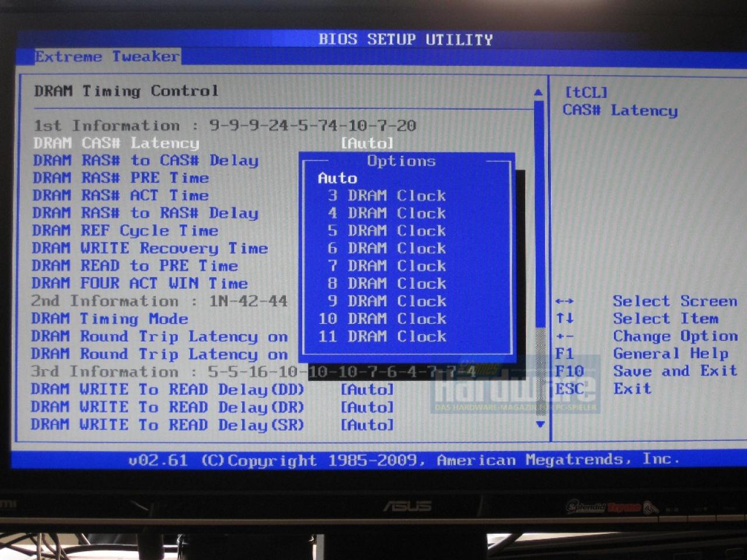Open [Auto] value for Delay(SR)
Viewport: 747px width, 560px height.
click(367, 425)
